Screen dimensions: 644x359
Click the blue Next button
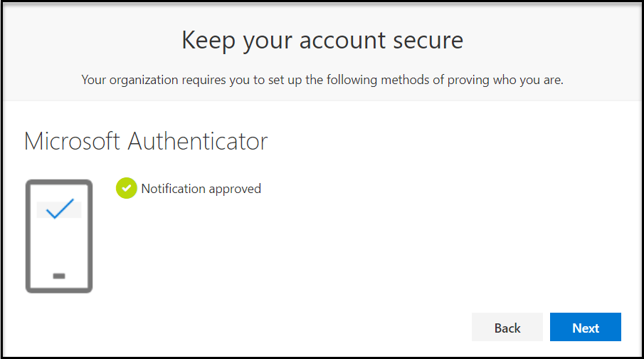pyautogui.click(x=586, y=328)
